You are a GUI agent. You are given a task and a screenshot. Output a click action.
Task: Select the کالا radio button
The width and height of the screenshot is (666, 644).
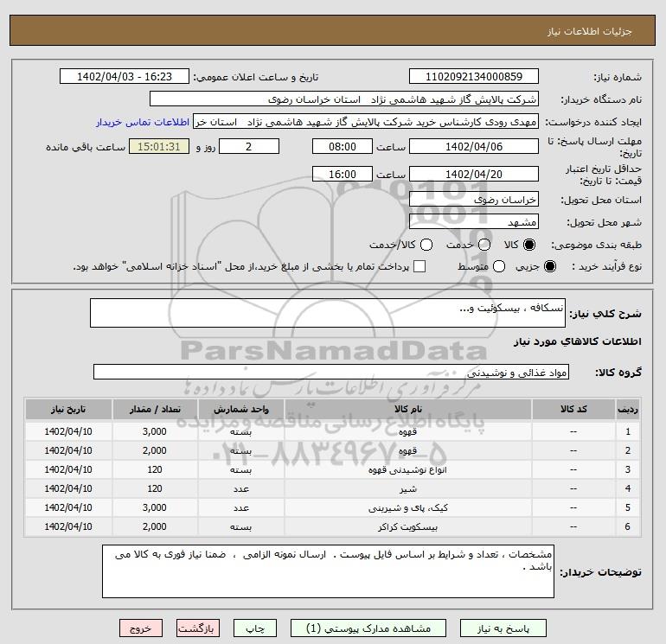[529, 245]
